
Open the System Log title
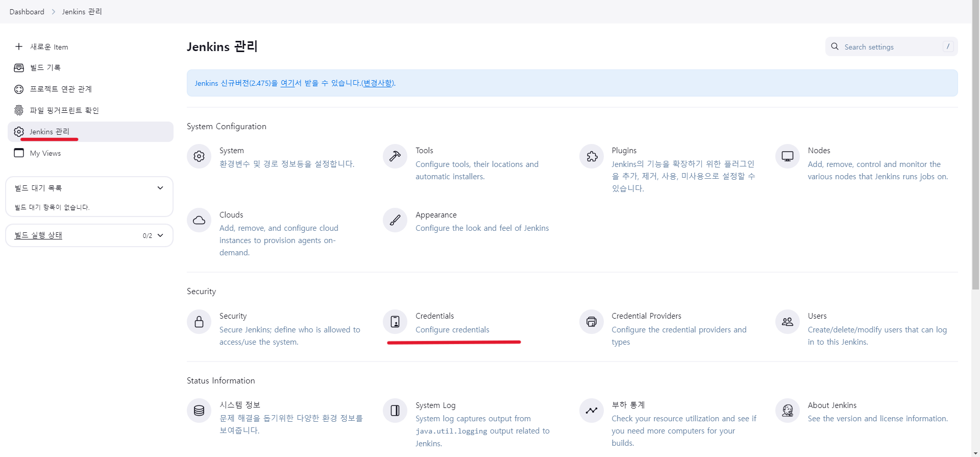pos(435,405)
